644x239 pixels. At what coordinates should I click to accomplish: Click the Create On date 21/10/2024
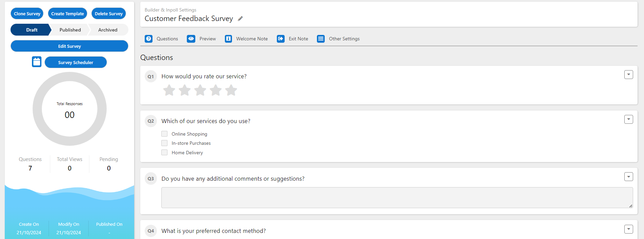coord(29,233)
